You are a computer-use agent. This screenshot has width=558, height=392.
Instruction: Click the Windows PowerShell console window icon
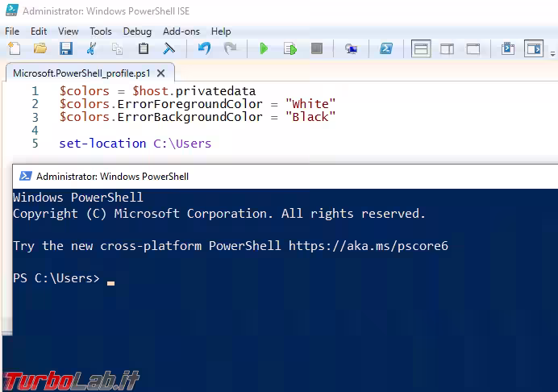tap(25, 176)
